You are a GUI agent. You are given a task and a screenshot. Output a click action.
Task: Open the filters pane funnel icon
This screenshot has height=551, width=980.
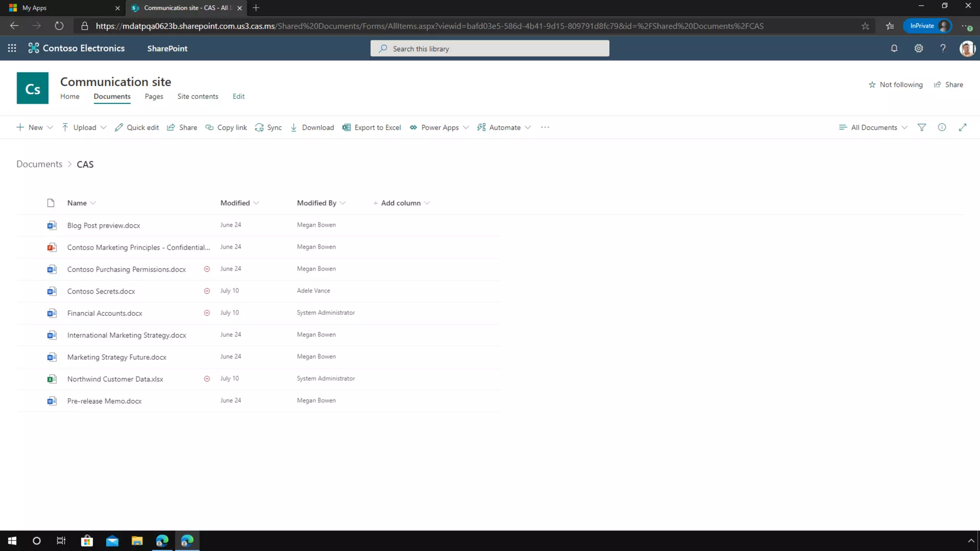[922, 127]
